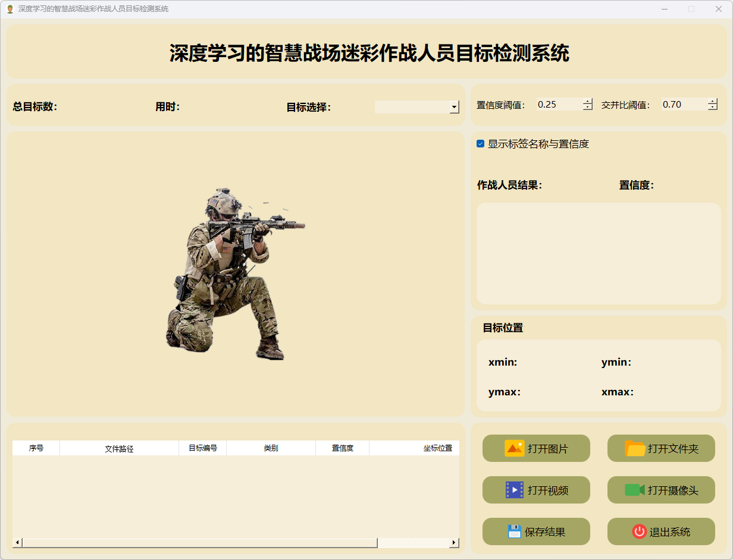The width and height of the screenshot is (733, 560).
Task: Click the soldier image in preview area
Action: 232,273
